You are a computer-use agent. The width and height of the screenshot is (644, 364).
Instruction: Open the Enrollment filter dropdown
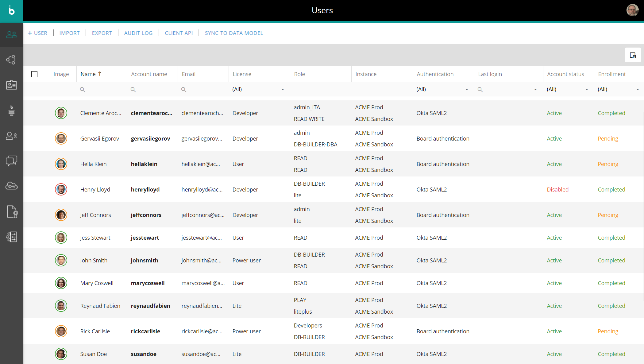tap(638, 89)
